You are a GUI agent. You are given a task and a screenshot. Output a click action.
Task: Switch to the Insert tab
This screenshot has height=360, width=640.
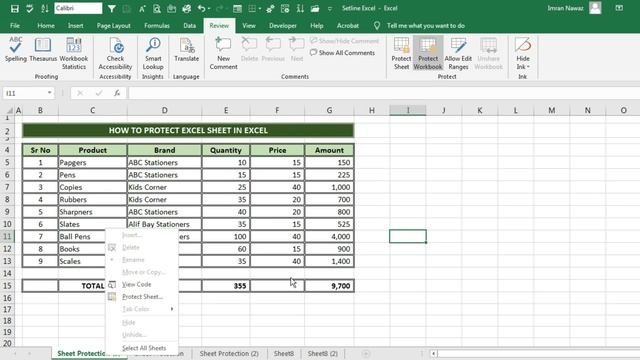pos(76,26)
